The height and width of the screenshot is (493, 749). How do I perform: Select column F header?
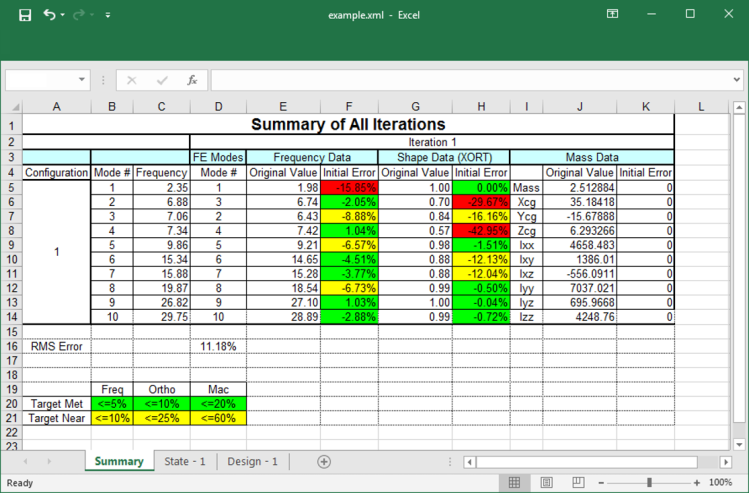349,107
